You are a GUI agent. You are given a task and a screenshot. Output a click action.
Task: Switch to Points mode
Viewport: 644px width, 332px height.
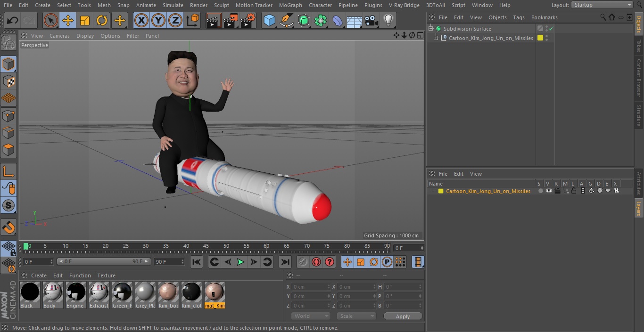[8, 115]
